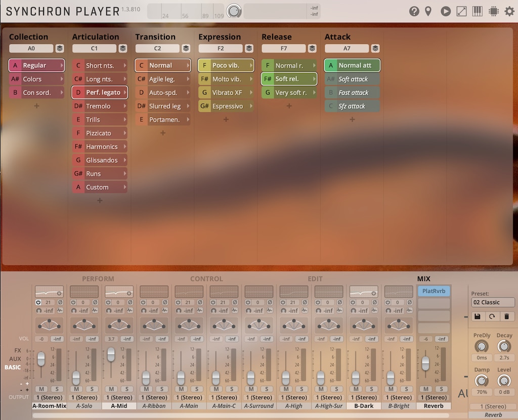Screen dimensions: 518x420
Task: Mute the B-Dark channel
Action: [356, 389]
